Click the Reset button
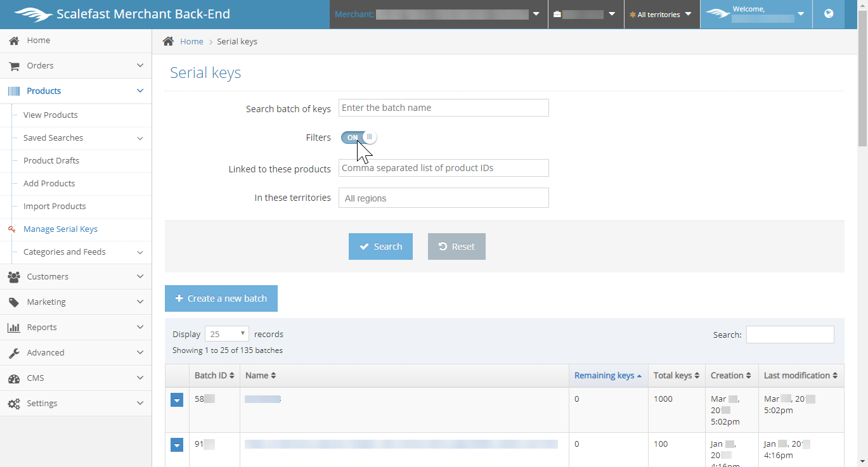868x467 pixels. tap(457, 246)
